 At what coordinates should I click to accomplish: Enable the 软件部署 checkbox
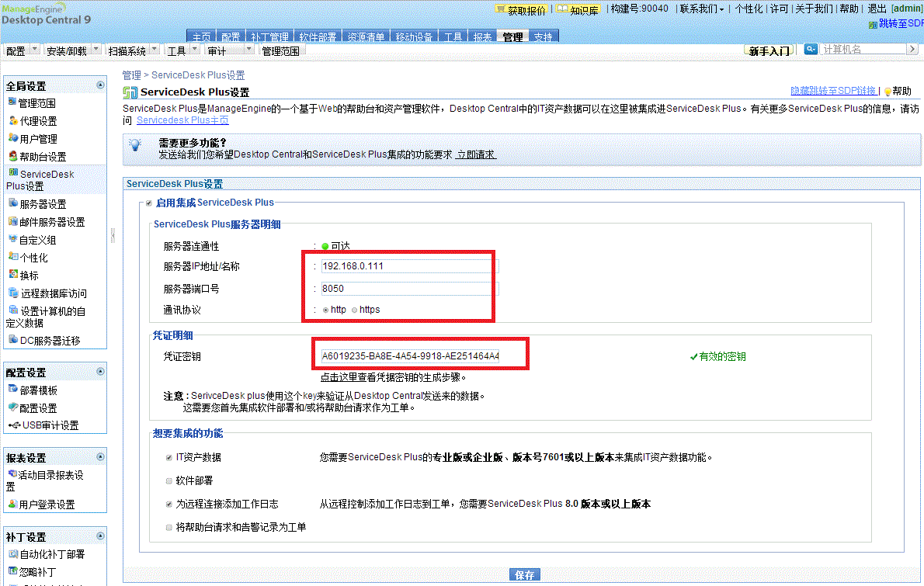tap(169, 481)
